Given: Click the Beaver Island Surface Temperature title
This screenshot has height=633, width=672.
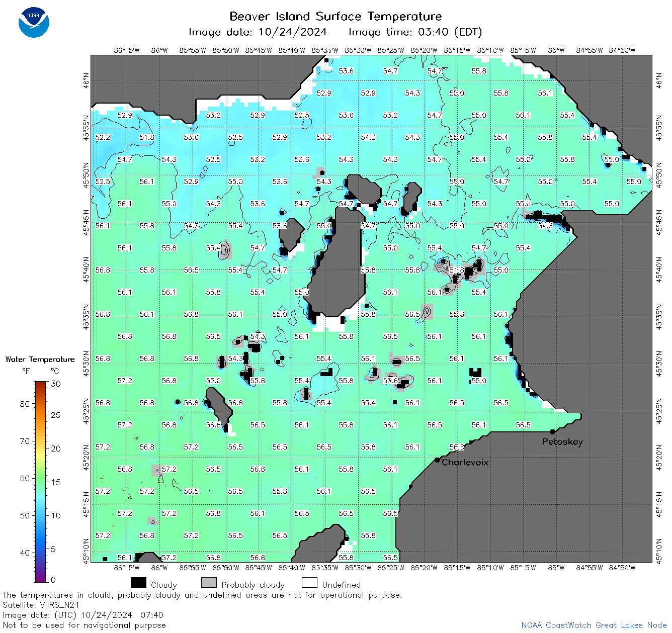Looking at the screenshot, I should coord(335,16).
